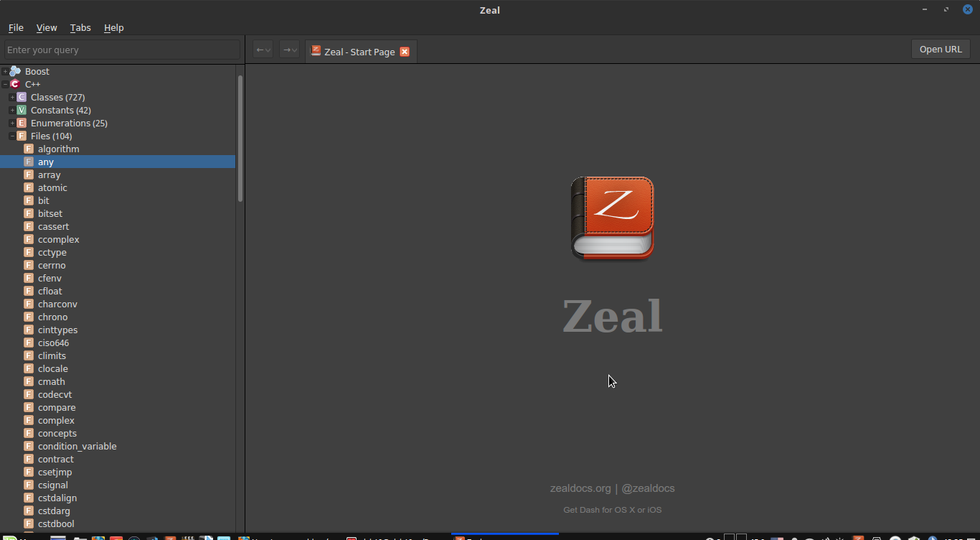Select the file icon beside cassert

click(x=29, y=226)
